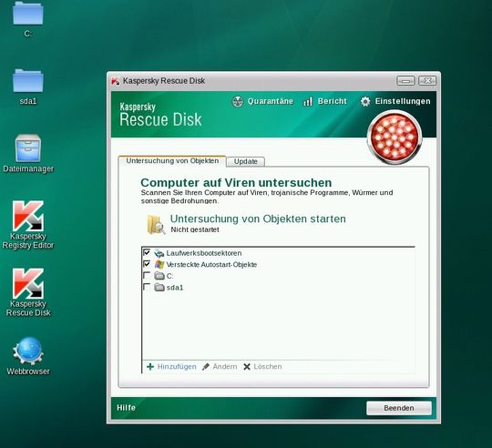Click Kaspersky logo in title bar
The image size is (492, 448).
coord(116,81)
